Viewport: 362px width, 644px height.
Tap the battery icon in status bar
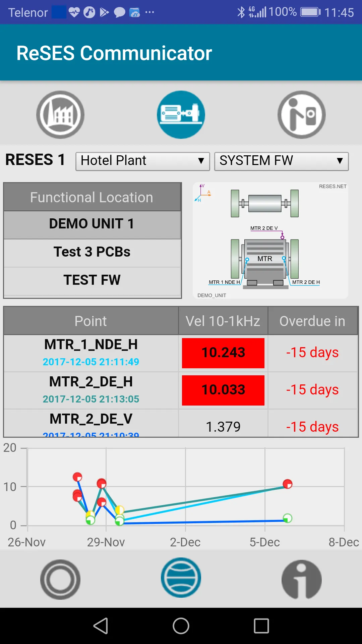[310, 12]
